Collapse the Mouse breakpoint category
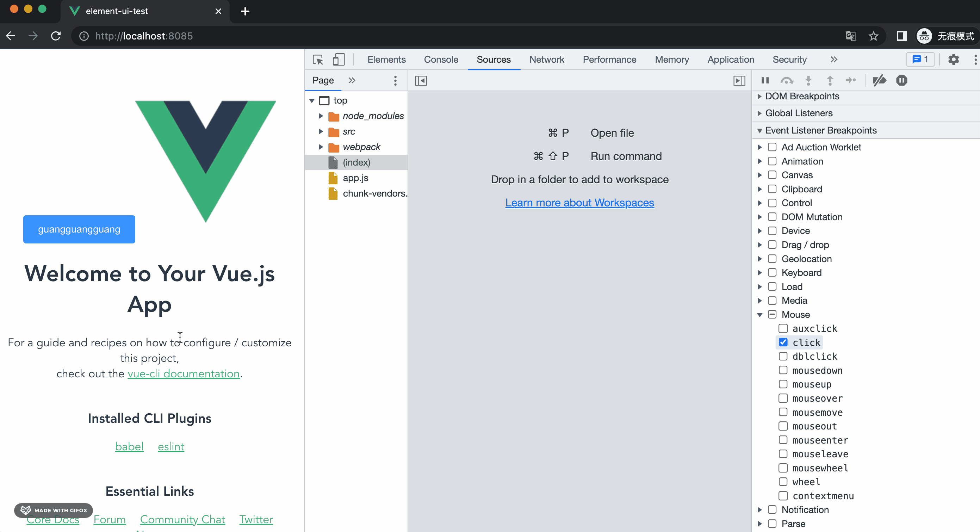Image resolution: width=980 pixels, height=532 pixels. pos(760,315)
